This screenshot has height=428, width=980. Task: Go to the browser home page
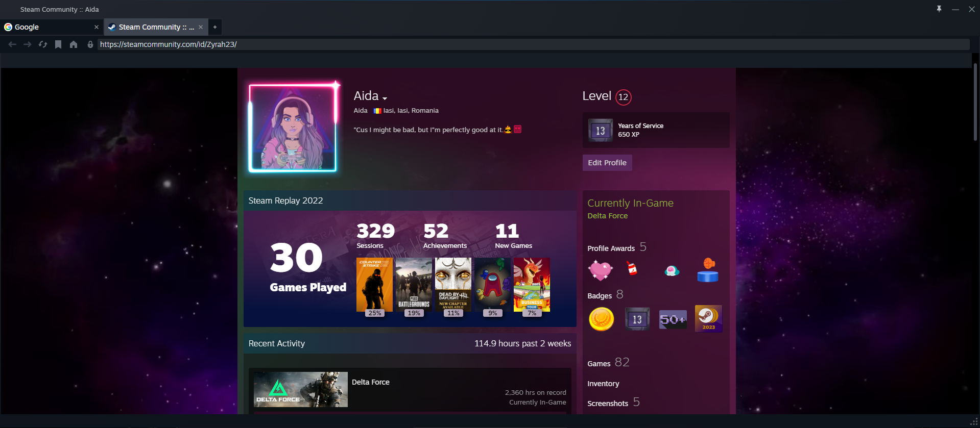74,44
